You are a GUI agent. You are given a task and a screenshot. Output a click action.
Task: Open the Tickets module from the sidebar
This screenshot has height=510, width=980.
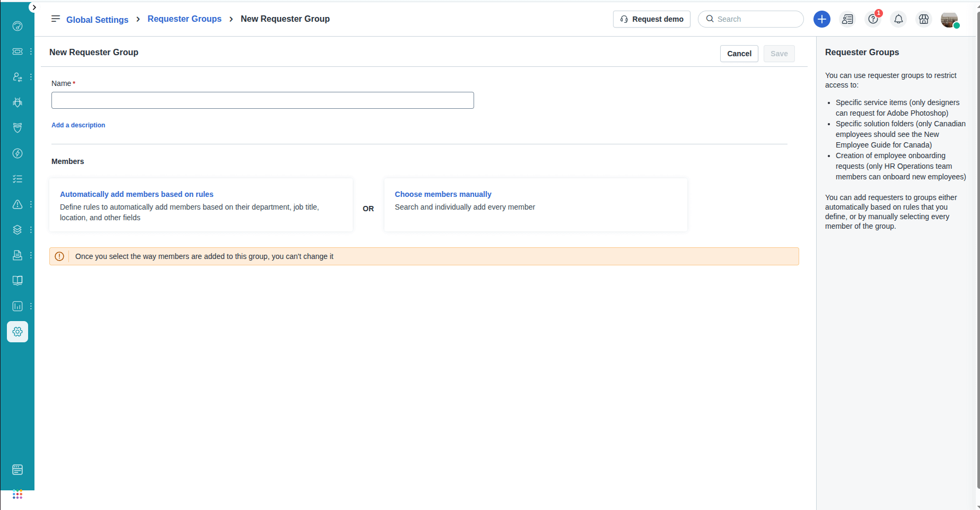(x=17, y=51)
